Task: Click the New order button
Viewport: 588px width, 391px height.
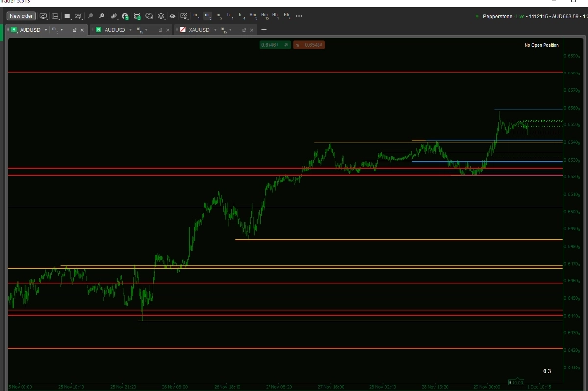Action: [x=21, y=16]
